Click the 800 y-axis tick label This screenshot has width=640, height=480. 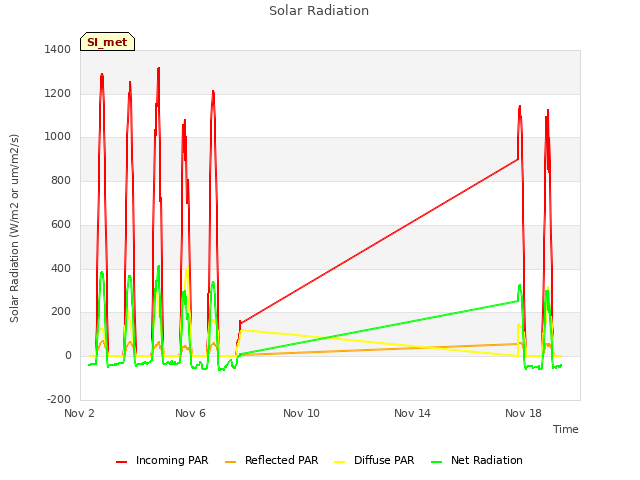coord(61,180)
